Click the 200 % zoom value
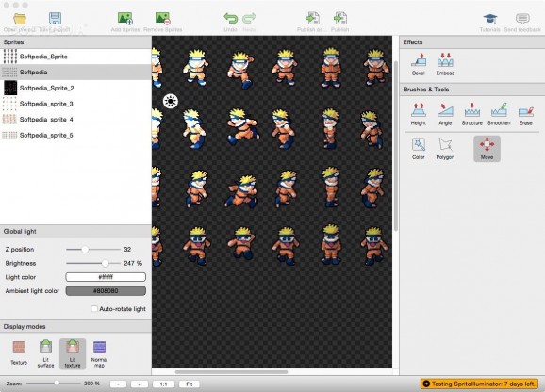Viewport: 545px width, 392px height. click(x=92, y=384)
